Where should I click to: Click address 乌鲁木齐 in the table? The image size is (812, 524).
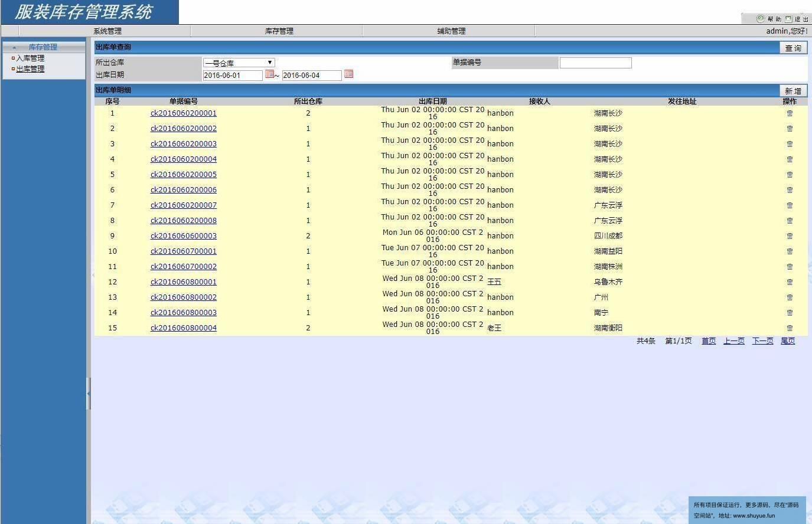click(x=608, y=282)
